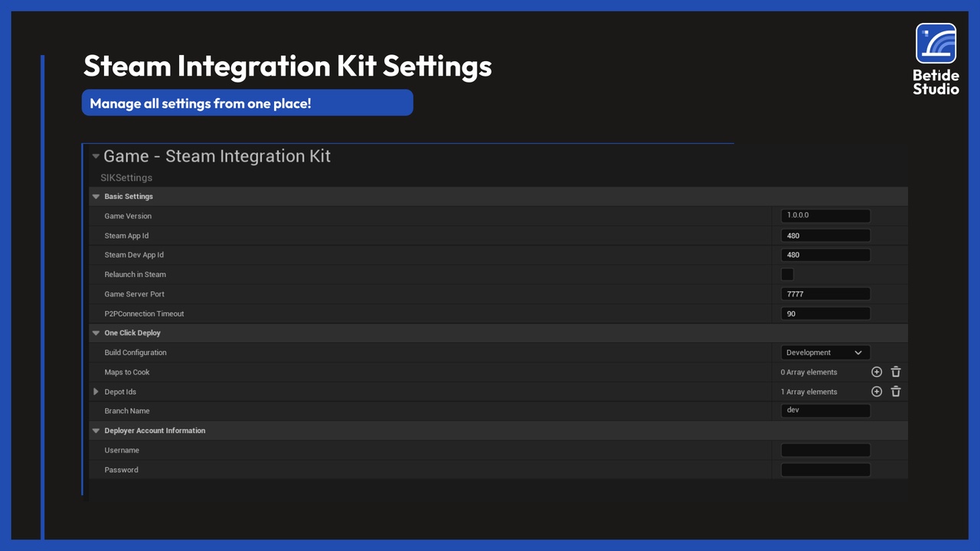This screenshot has width=980, height=551.
Task: Add a new Depot Ids array element
Action: tap(877, 391)
